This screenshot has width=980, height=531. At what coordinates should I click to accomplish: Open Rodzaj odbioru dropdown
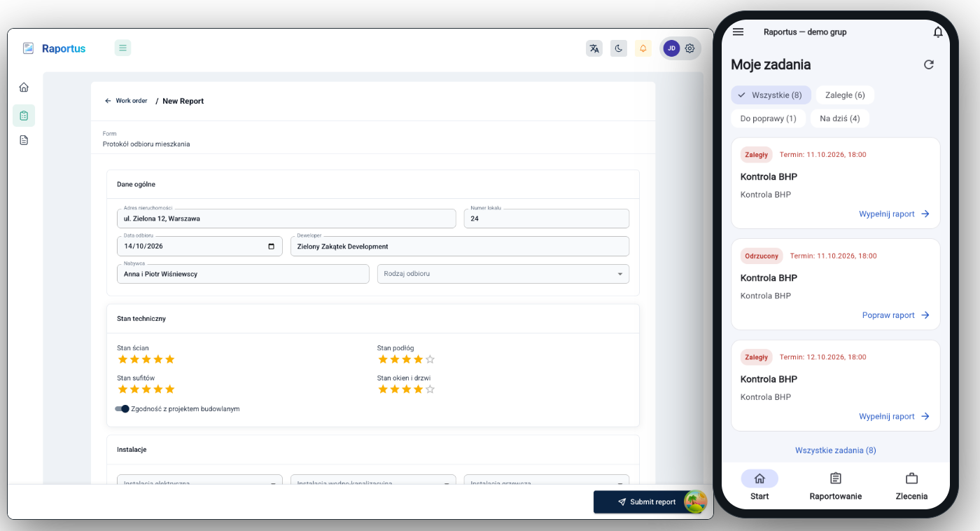coord(503,274)
